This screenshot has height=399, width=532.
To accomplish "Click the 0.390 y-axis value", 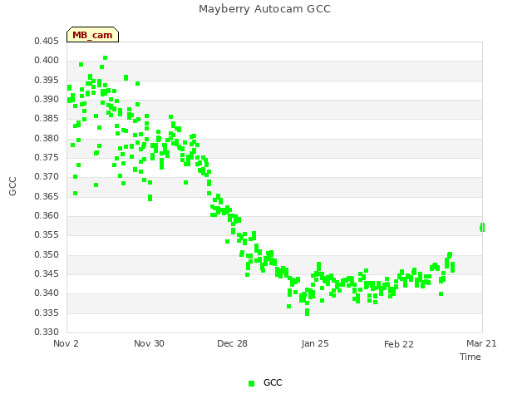I will [47, 100].
